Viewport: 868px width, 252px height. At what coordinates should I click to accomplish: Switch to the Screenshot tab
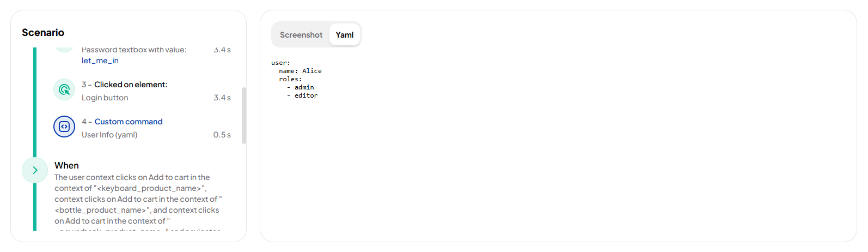(x=301, y=35)
